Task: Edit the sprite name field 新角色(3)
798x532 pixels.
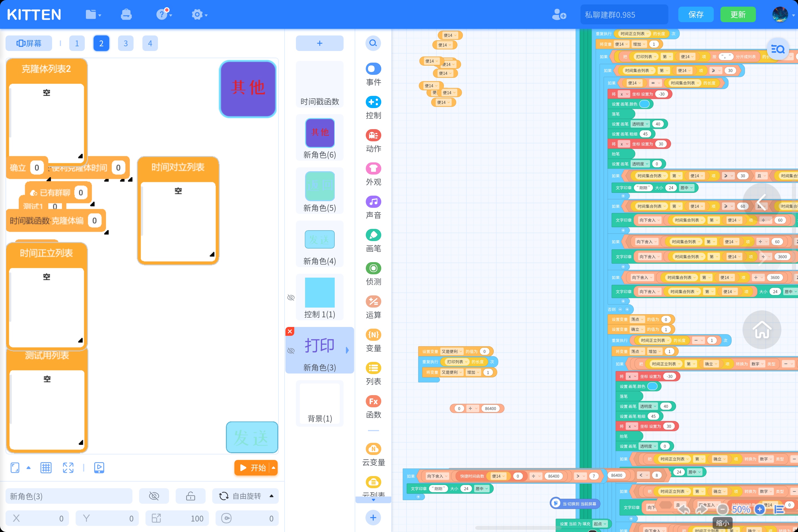Action: [69, 496]
